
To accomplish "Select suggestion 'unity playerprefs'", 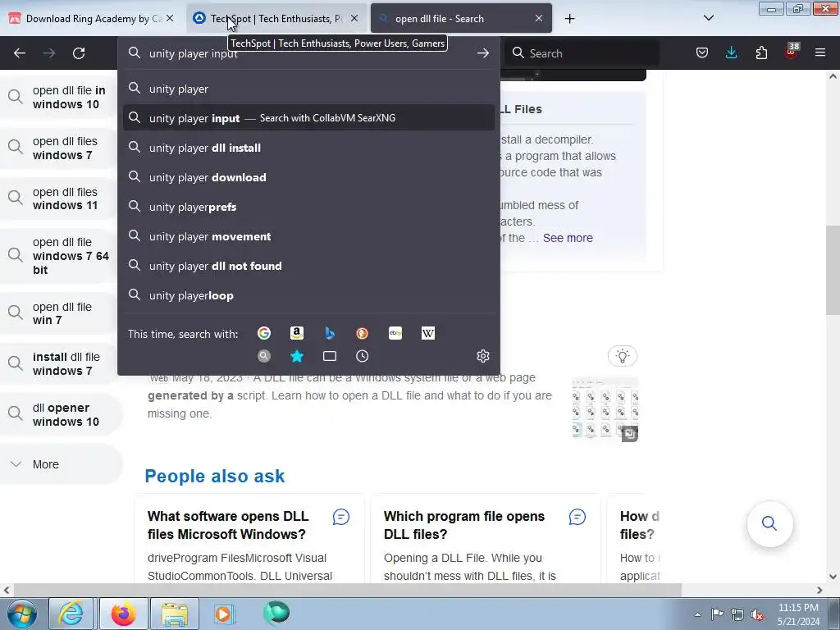I will (308, 207).
